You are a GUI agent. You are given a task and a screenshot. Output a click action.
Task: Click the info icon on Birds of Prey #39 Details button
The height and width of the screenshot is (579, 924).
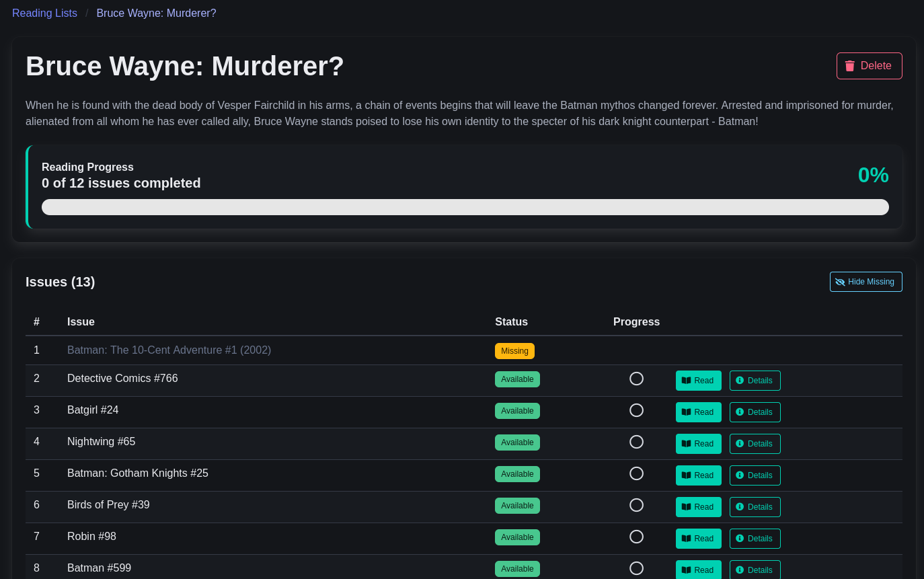(739, 507)
